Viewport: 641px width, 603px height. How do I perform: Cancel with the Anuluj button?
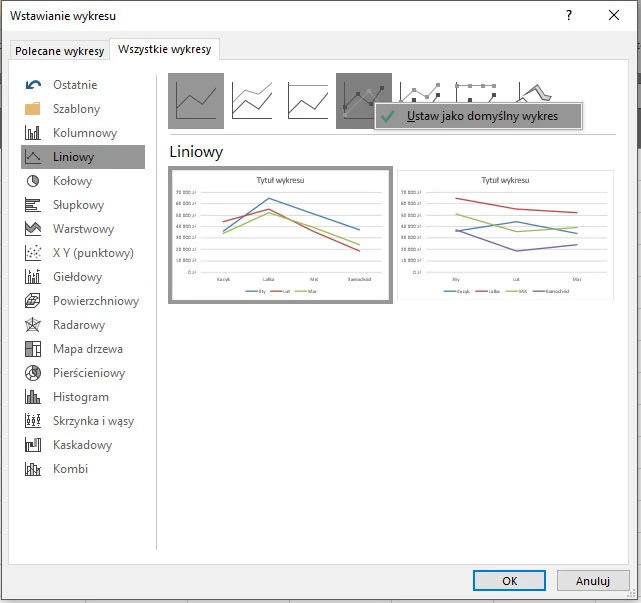pyautogui.click(x=593, y=581)
